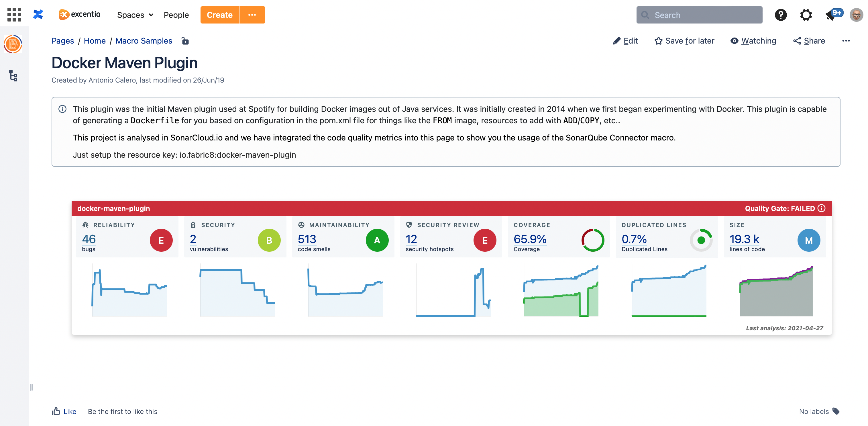868x426 pixels.
Task: Click the sidebar collapse handle
Action: [31, 387]
